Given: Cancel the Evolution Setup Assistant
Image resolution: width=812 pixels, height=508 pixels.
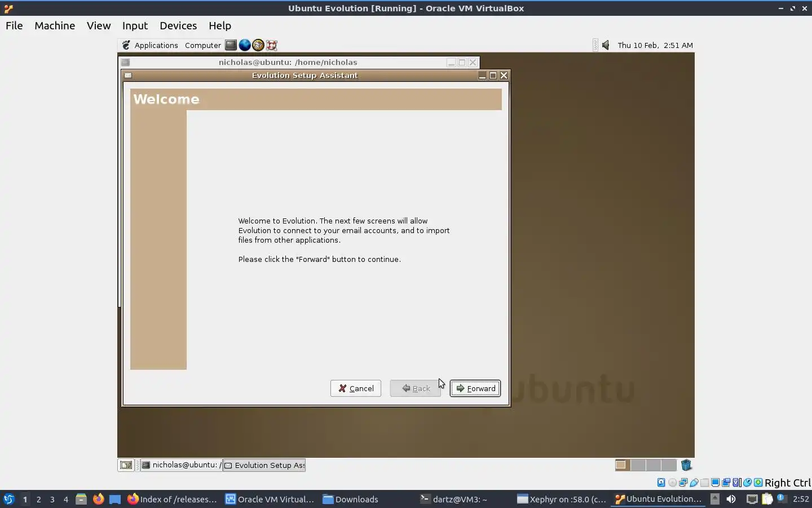Looking at the screenshot, I should pyautogui.click(x=356, y=388).
